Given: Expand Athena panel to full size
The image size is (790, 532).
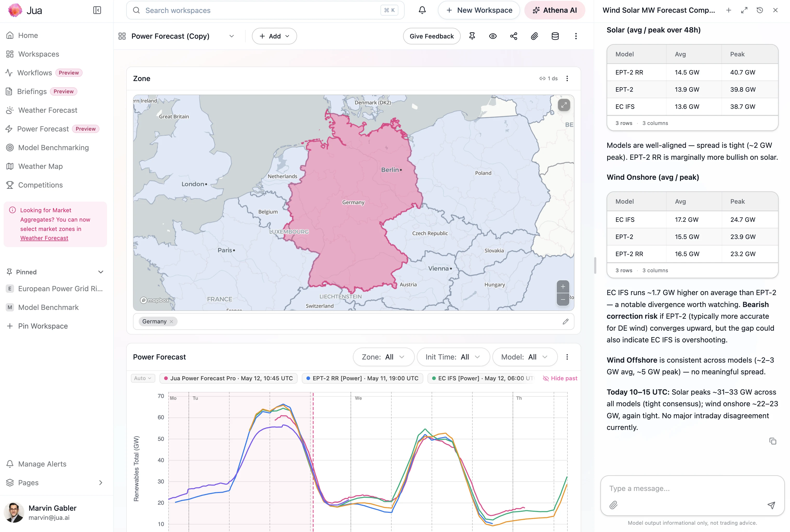Looking at the screenshot, I should [744, 10].
